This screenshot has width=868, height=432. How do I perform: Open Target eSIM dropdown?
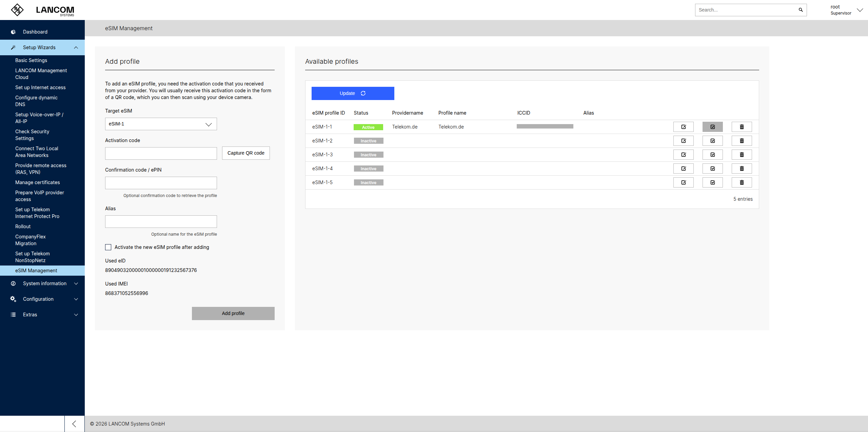coord(161,124)
